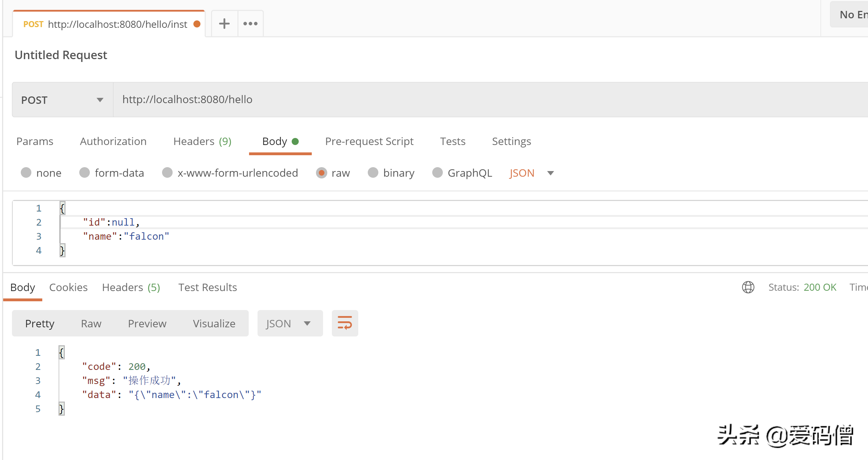Choose the GraphQL body option
868x460 pixels.
pyautogui.click(x=437, y=172)
